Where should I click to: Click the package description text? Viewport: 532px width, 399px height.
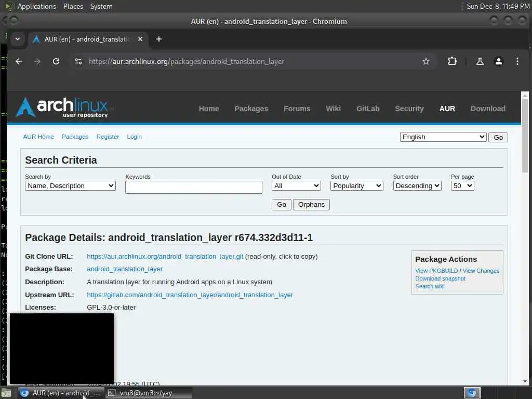[x=179, y=282]
